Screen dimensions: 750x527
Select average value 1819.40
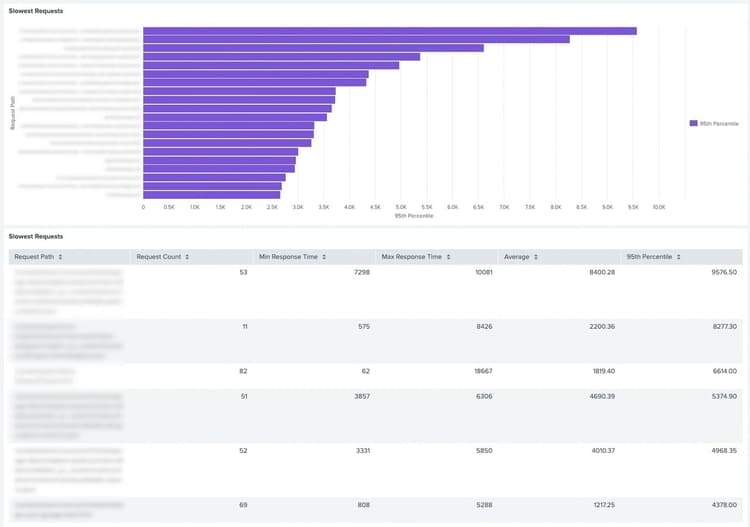(604, 371)
